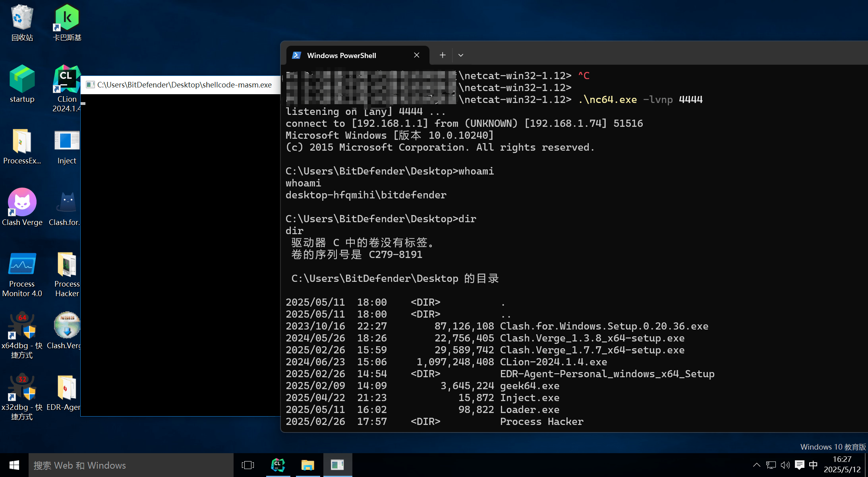Toggle the Chinese input method indicator
The height and width of the screenshot is (477, 868).
(813, 465)
